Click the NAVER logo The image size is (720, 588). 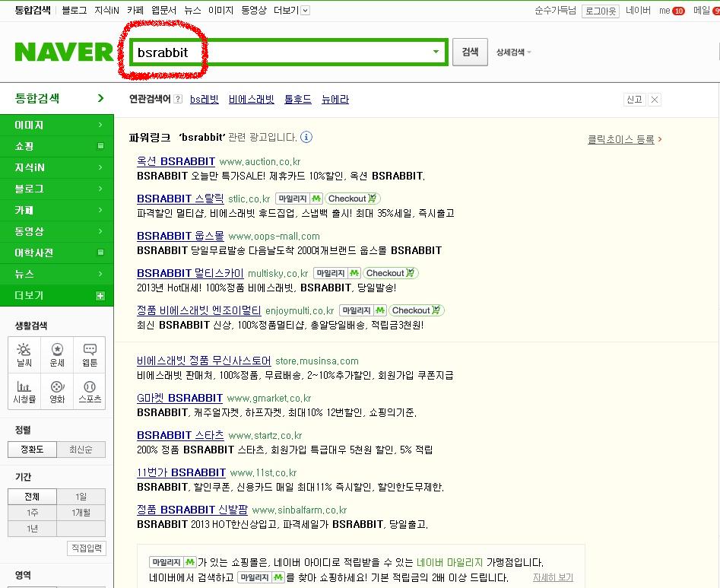pyautogui.click(x=64, y=52)
